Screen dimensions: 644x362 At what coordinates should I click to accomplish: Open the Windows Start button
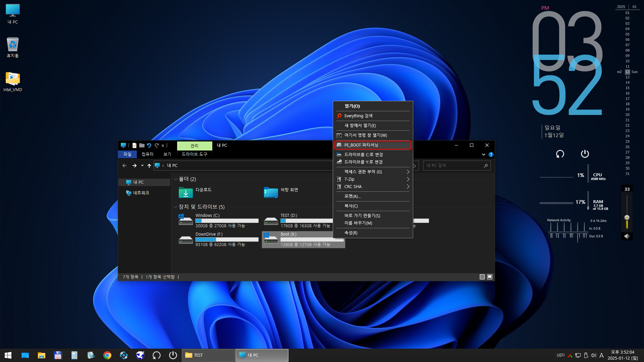8,355
